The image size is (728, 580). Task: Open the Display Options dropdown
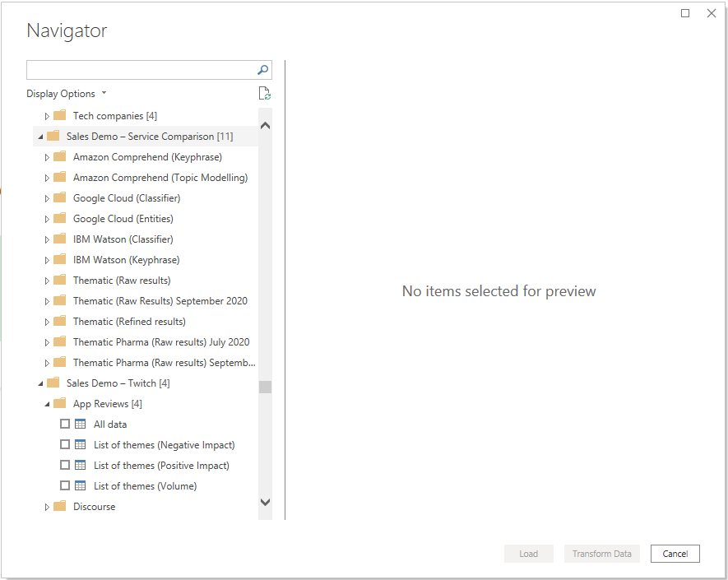point(67,93)
